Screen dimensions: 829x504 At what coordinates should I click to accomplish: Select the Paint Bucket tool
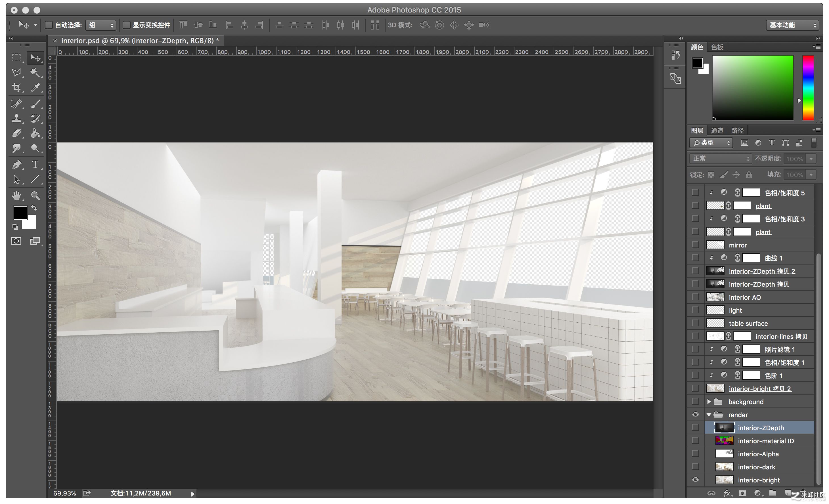tap(35, 133)
